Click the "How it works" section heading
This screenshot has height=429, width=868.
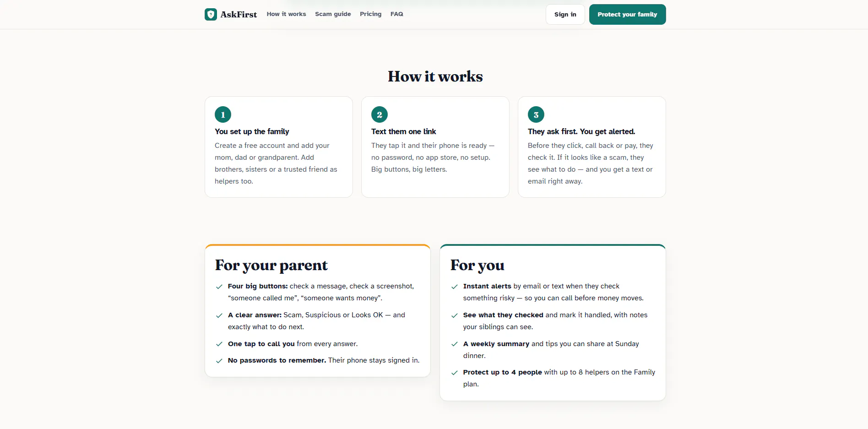(435, 76)
